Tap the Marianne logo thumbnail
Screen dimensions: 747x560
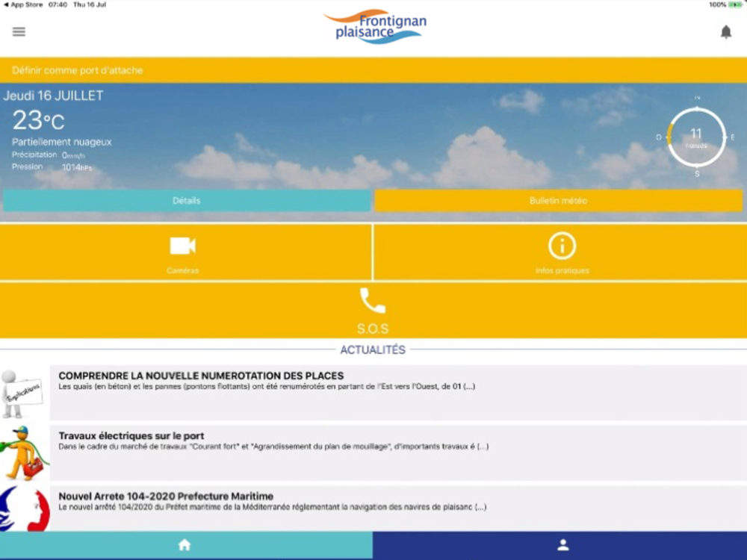click(x=25, y=508)
